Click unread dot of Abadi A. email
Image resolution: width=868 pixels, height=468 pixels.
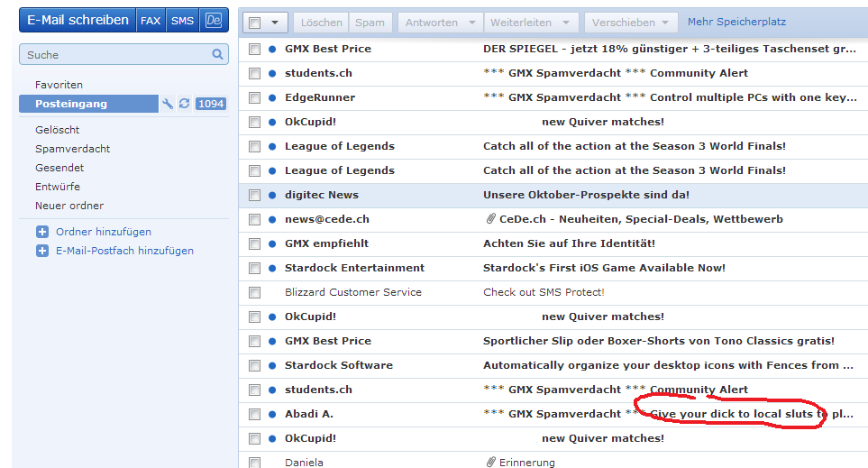[272, 414]
